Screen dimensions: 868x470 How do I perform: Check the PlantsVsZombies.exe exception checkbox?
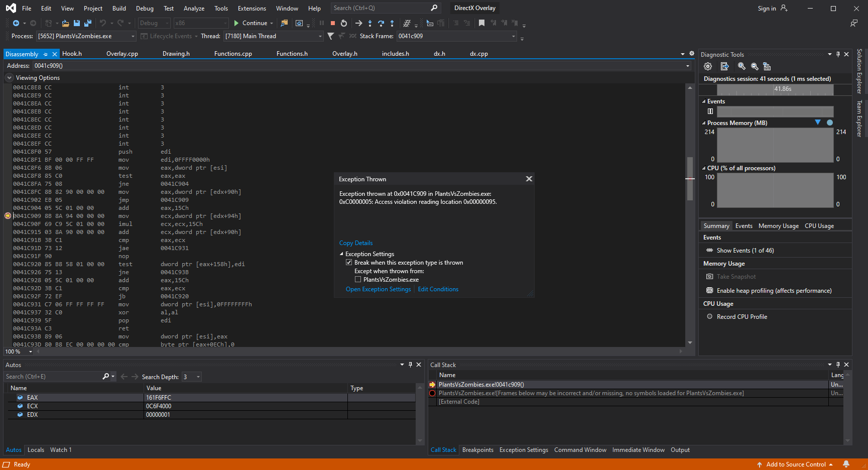pos(358,280)
